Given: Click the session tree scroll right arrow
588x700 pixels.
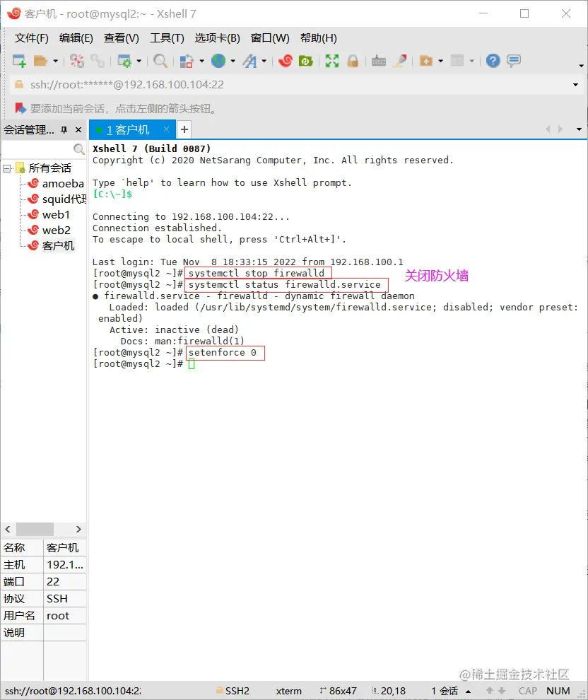Looking at the screenshot, I should 78,529.
